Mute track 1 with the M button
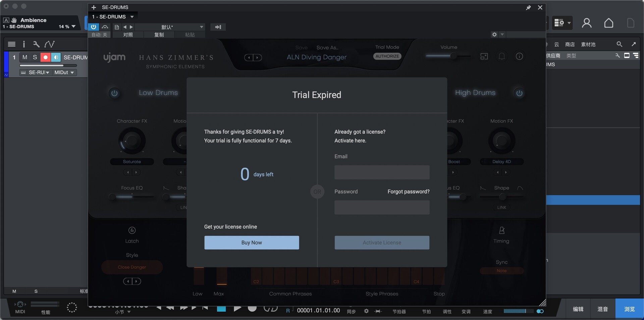 tap(25, 57)
